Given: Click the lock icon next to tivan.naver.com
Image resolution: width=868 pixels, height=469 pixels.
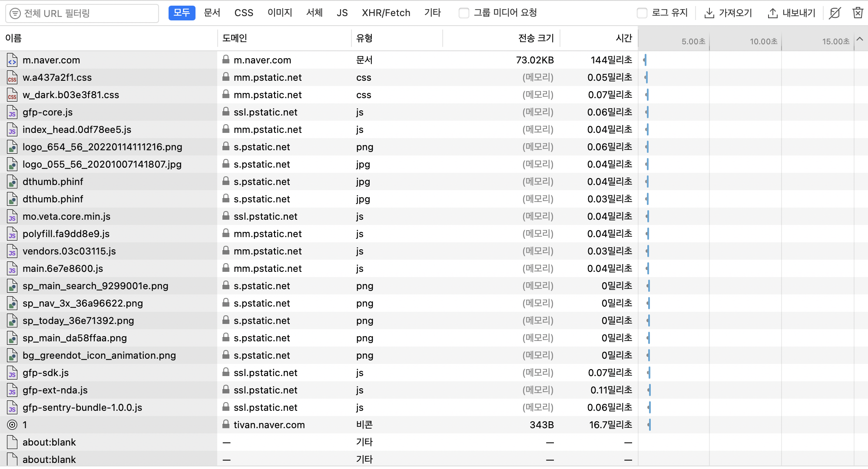Looking at the screenshot, I should pos(226,424).
